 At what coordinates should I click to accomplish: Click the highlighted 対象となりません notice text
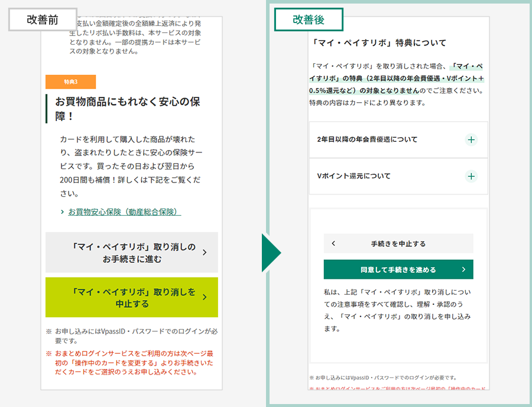click(x=396, y=79)
